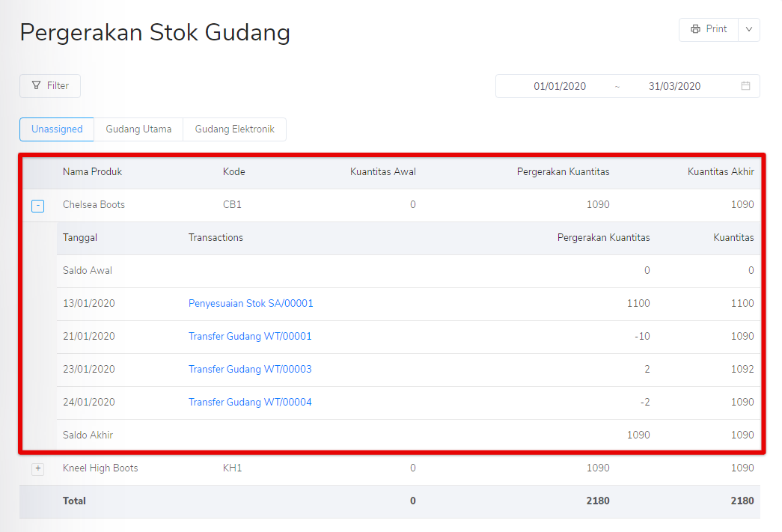Open Penyesuaian Stok SA/00001 transaction
Screen dimensions: 782x532
[x=251, y=303]
